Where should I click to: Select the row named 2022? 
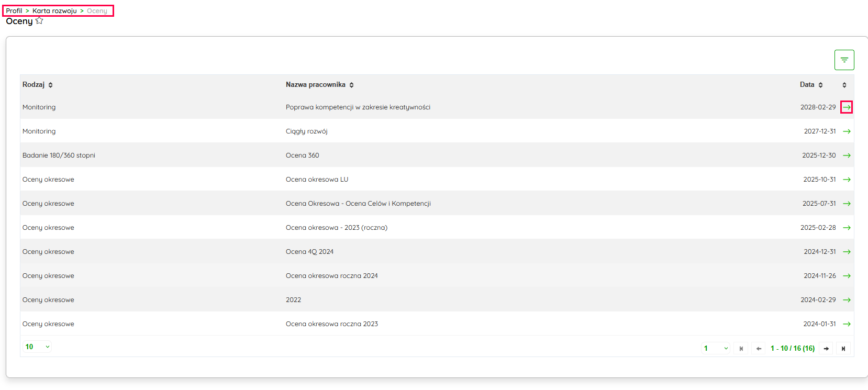pyautogui.click(x=293, y=300)
